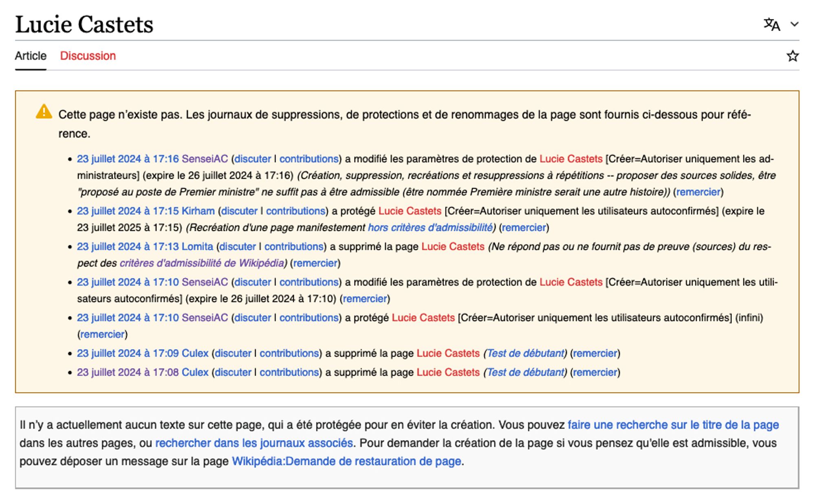
Task: Click remercier in the Kirham entry
Action: click(x=524, y=227)
